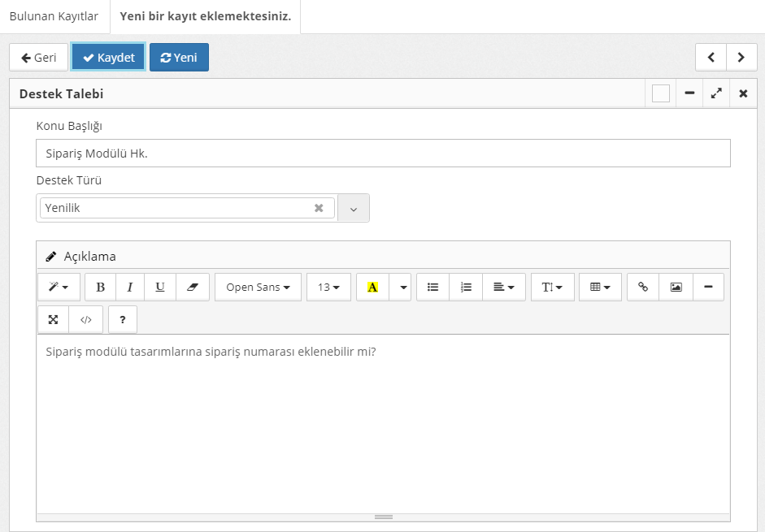Select the Yeni bir kayıt eklemektesiniz tab
Screen dimensions: 765x532
tap(205, 16)
